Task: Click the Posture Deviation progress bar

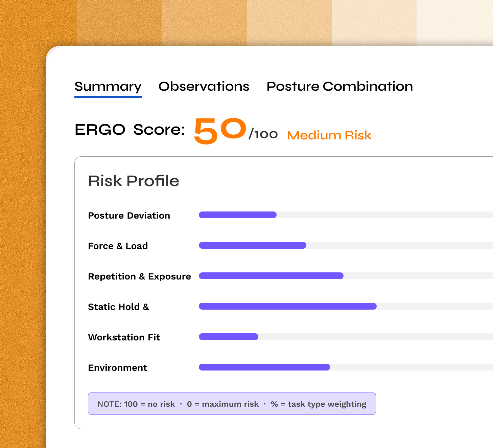Action: click(346, 215)
